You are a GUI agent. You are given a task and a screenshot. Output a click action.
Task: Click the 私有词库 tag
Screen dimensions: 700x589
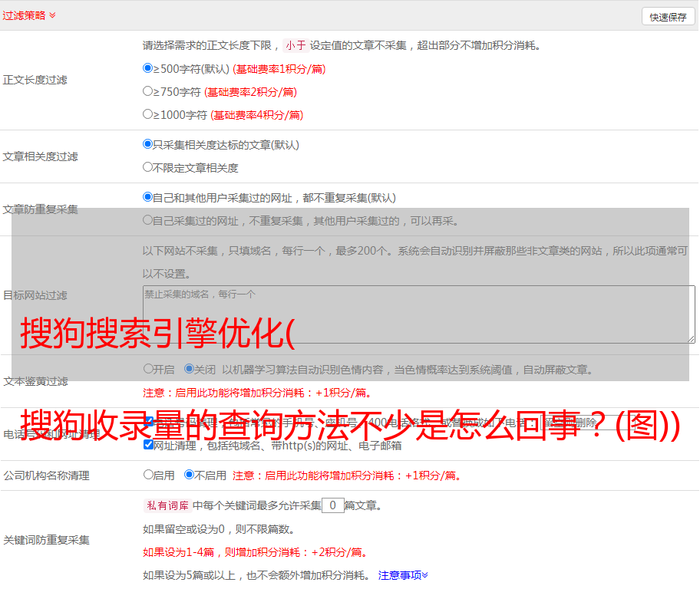click(x=168, y=505)
